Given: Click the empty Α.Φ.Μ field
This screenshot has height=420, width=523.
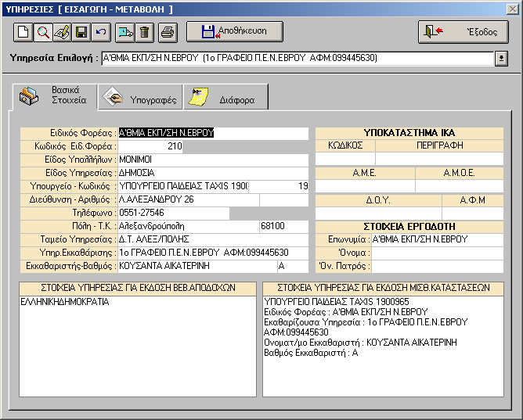Looking at the screenshot, I should pyautogui.click(x=473, y=214).
